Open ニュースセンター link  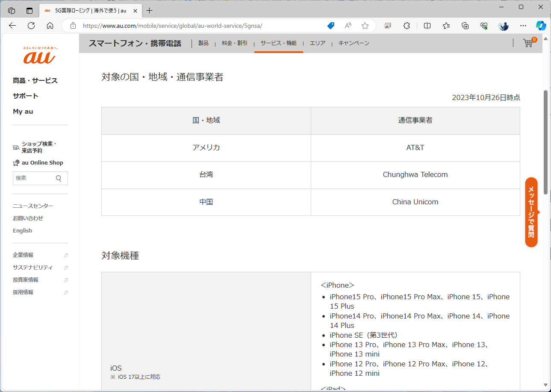[x=33, y=206]
